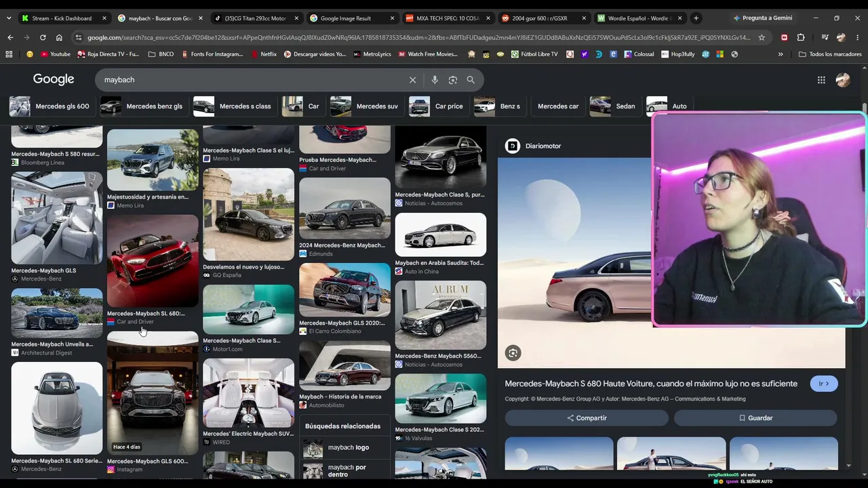The width and height of the screenshot is (868, 488).
Task: Focus the browser address bar
Action: pos(419,37)
